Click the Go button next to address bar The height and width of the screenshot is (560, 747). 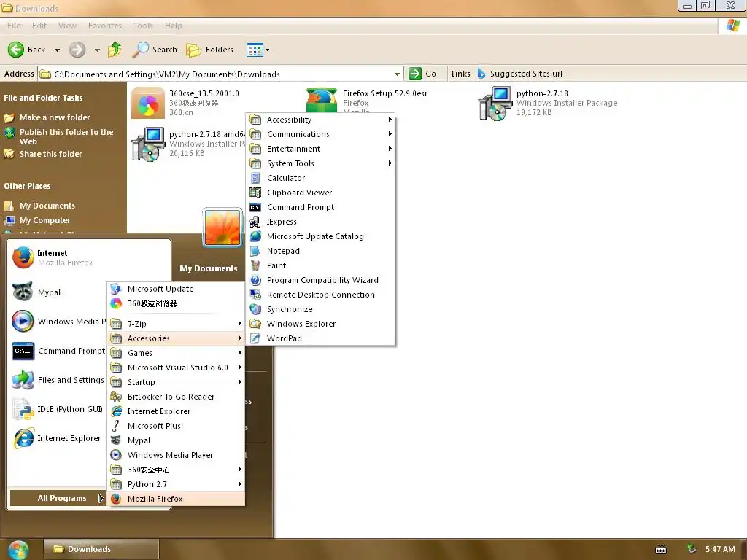coord(422,74)
